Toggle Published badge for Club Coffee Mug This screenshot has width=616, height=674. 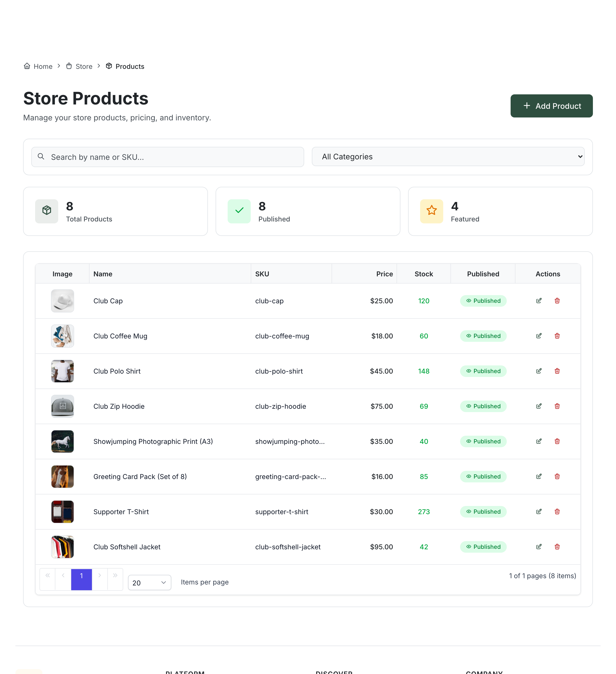click(483, 336)
